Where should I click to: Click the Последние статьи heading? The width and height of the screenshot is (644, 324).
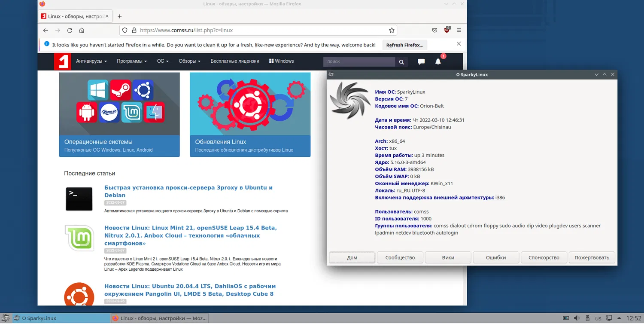pyautogui.click(x=90, y=173)
